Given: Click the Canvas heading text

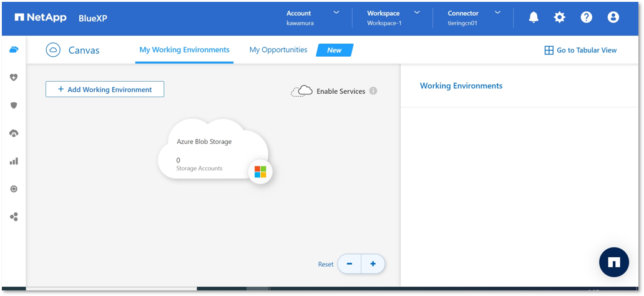Looking at the screenshot, I should 84,51.
